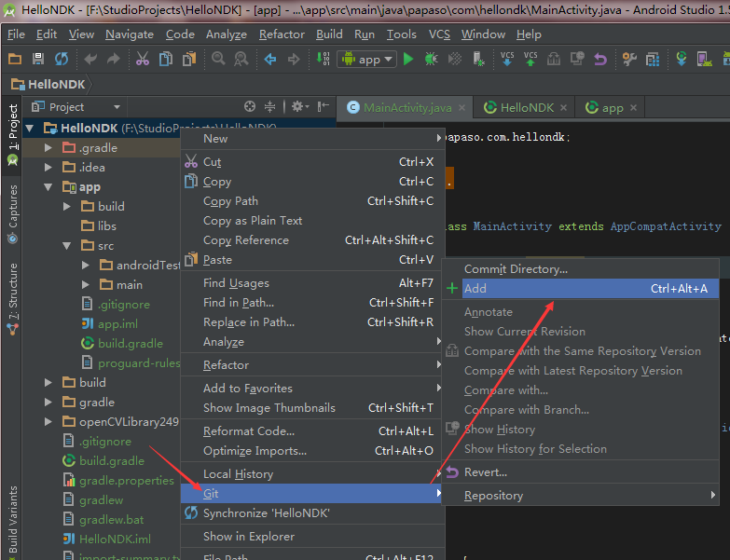Click the Scroll from Source target icon
Image resolution: width=730 pixels, height=560 pixels.
pos(250,106)
